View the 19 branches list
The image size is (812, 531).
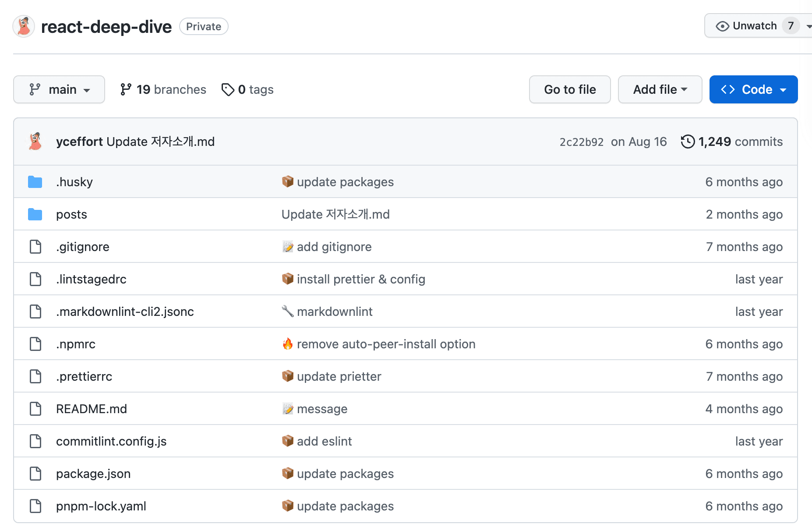(171, 89)
